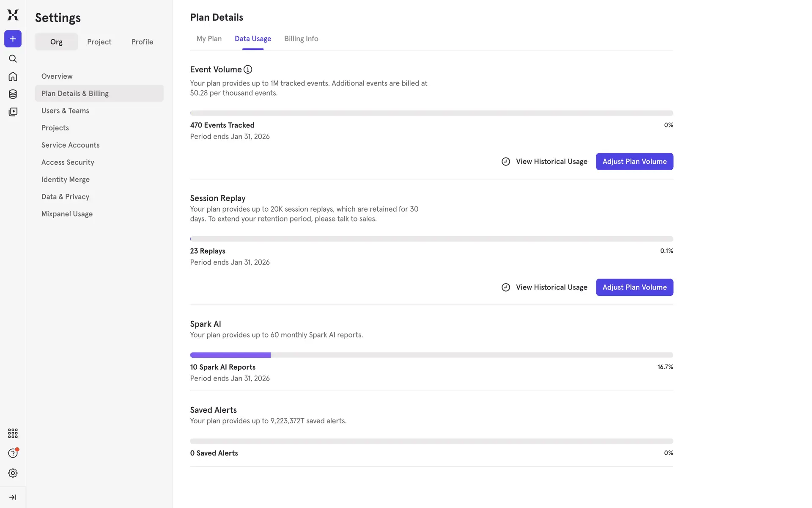Click the settings gear icon
812x508 pixels.
(13, 473)
